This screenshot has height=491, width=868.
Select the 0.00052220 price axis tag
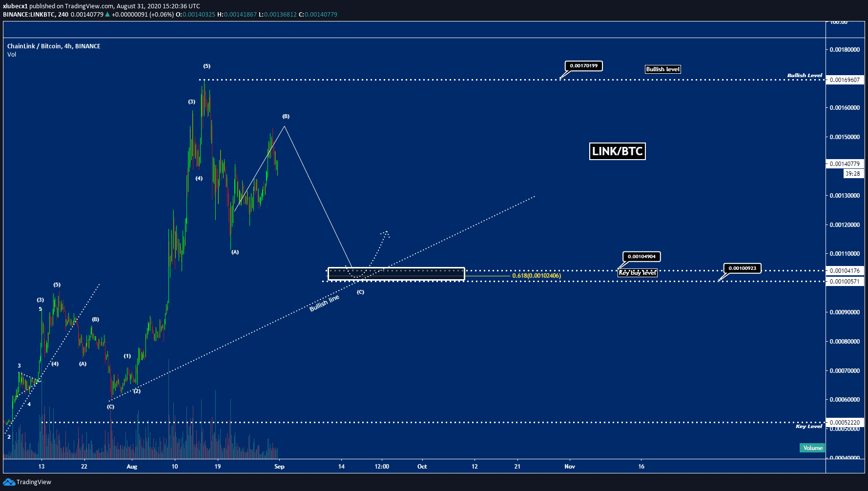click(x=845, y=423)
